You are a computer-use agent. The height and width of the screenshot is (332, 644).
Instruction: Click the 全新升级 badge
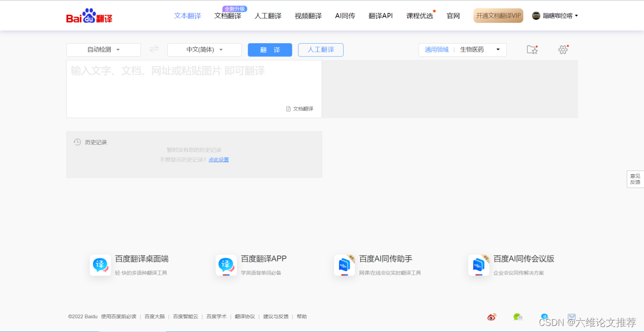point(235,9)
